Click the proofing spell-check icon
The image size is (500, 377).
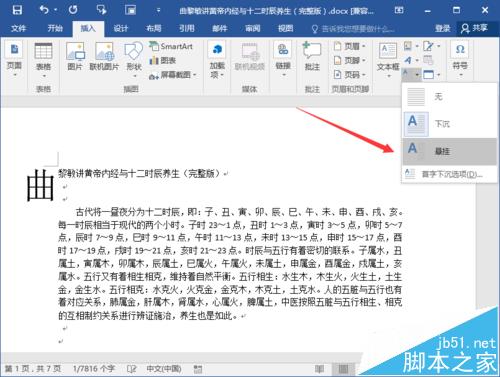[x=132, y=369]
